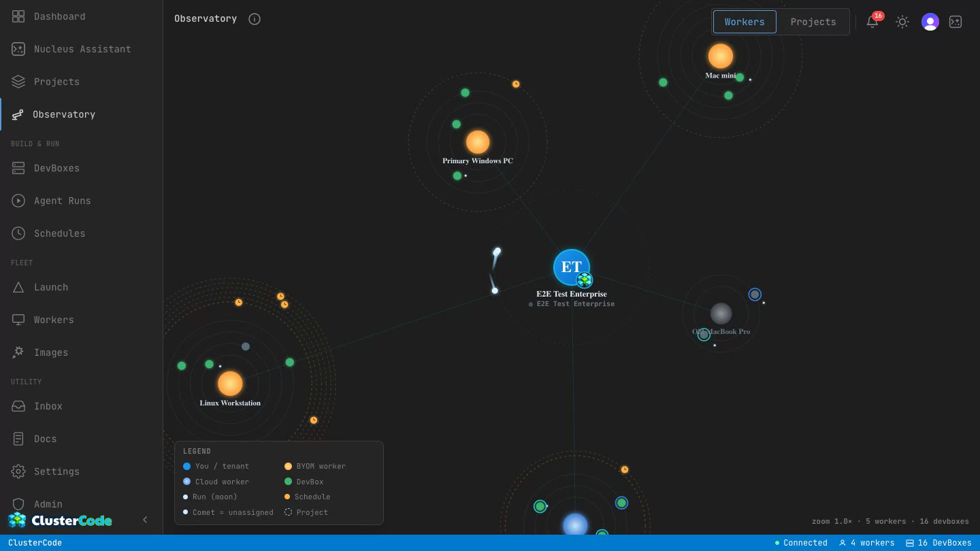980x551 pixels.
Task: Click the Projects layers icon in sidebar
Action: coord(18,82)
